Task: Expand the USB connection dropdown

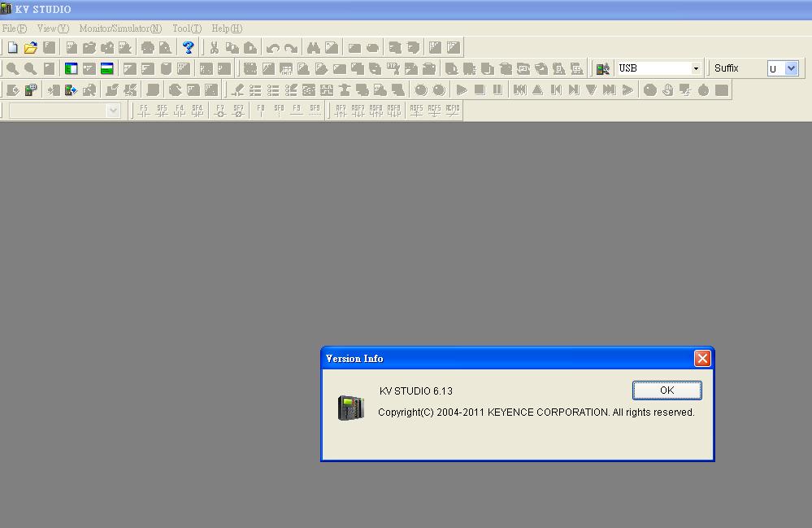Action: click(696, 69)
